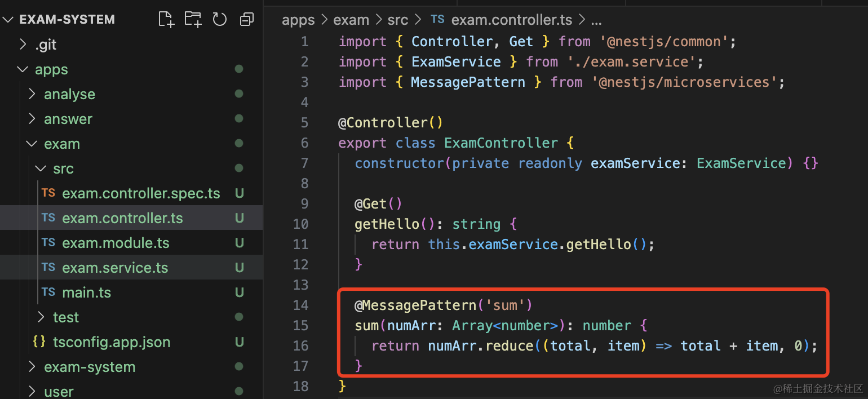The height and width of the screenshot is (399, 868).
Task: Click the TS icon in the breadcrumb
Action: tap(437, 20)
